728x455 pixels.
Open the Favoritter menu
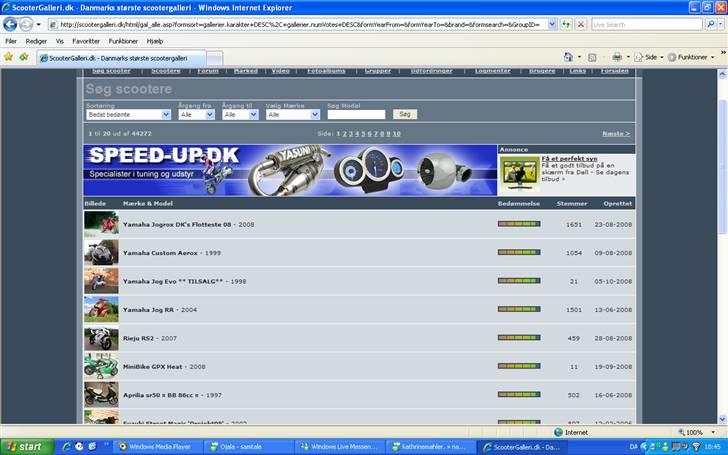(x=86, y=41)
